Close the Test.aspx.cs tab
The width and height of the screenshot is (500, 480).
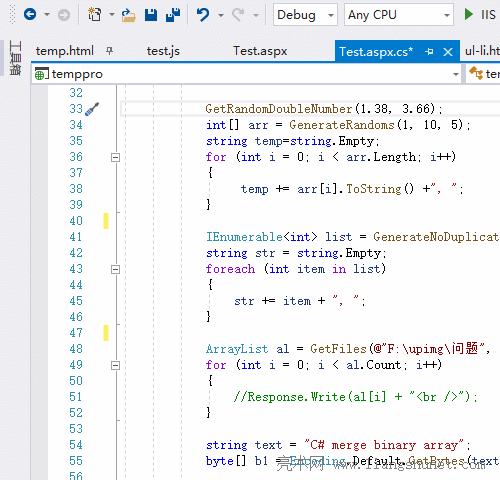pos(448,52)
